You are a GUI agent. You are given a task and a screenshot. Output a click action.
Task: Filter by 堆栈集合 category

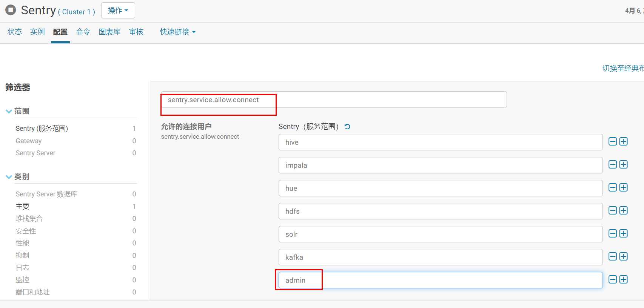coord(29,219)
